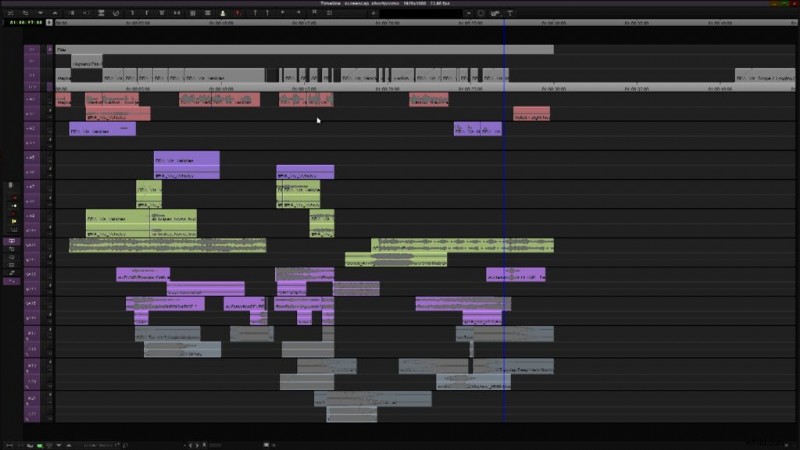This screenshot has width=800, height=450.
Task: Click the upward arrow icon in the top toolbar
Action: coord(55,13)
